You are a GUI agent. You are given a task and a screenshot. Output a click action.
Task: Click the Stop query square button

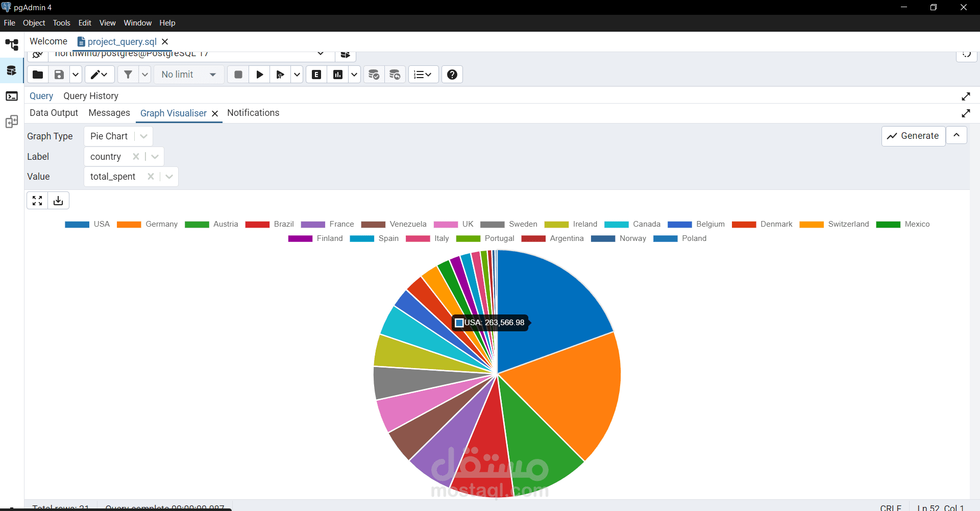pos(238,75)
